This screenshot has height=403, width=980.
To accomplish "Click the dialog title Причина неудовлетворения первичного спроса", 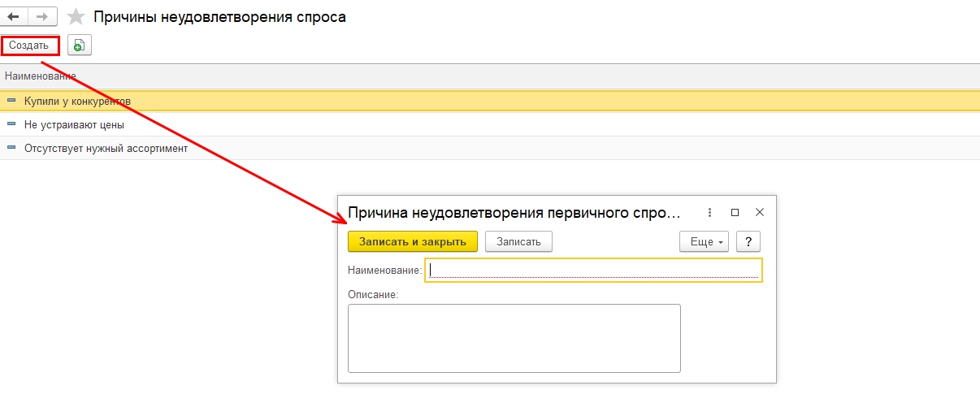I will pos(512,213).
